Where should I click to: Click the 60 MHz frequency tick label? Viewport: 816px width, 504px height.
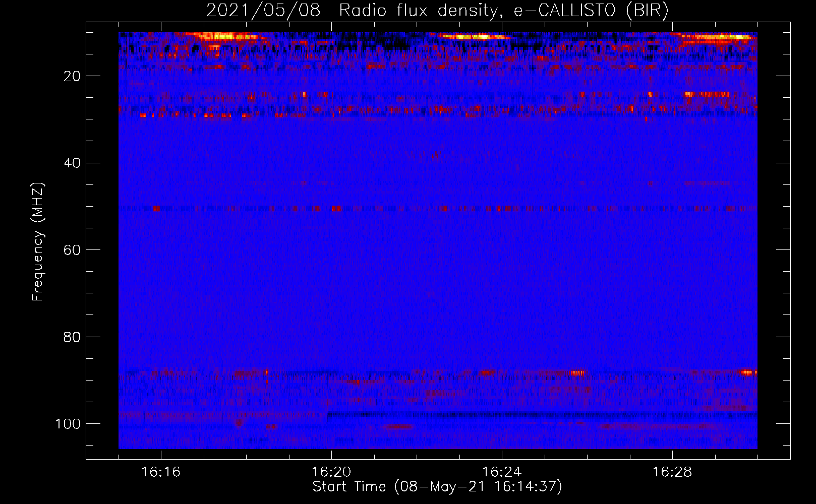point(72,250)
